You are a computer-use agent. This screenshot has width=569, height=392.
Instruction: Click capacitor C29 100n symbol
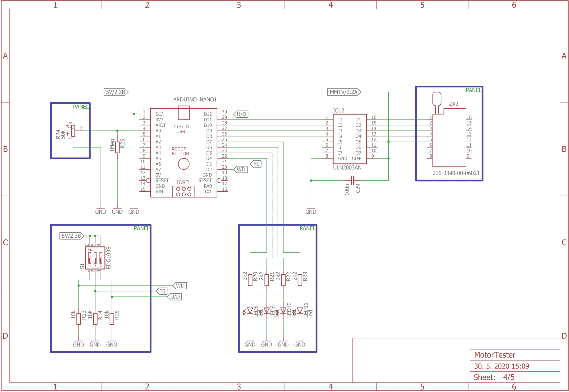(x=352, y=180)
